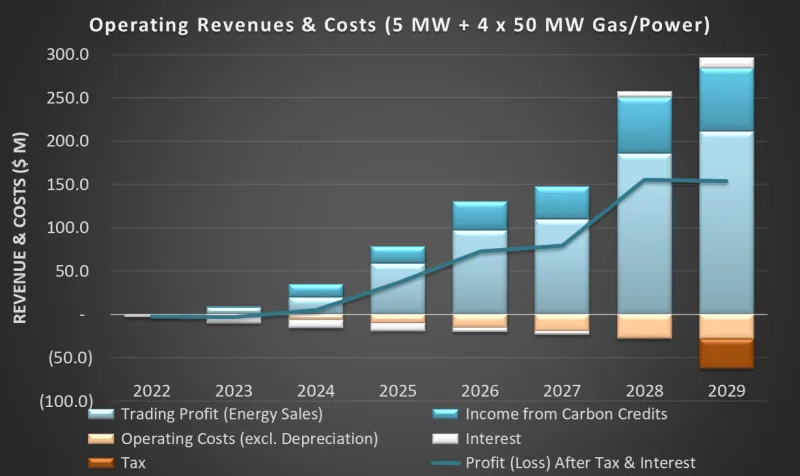Click the 2025 x-axis year label

398,391
